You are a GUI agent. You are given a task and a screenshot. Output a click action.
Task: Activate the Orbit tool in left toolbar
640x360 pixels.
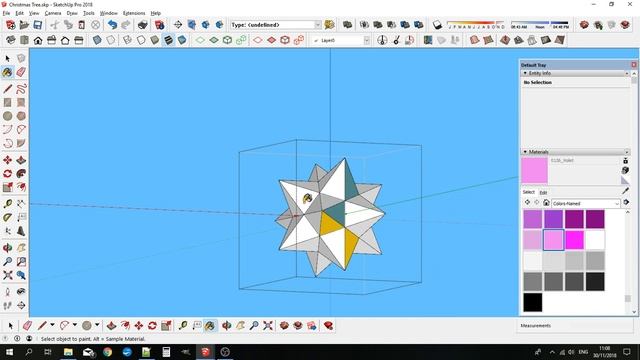coord(7,248)
